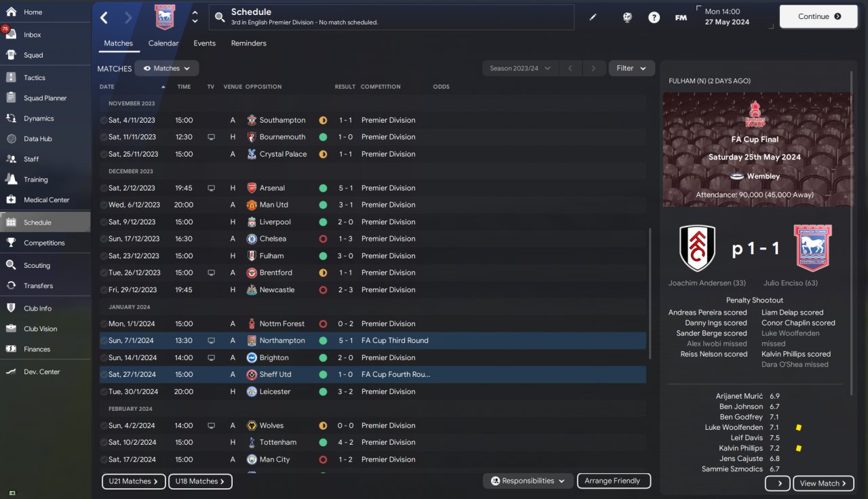Click the FM logo icon
The height and width of the screenshot is (499, 868).
pyautogui.click(x=681, y=18)
